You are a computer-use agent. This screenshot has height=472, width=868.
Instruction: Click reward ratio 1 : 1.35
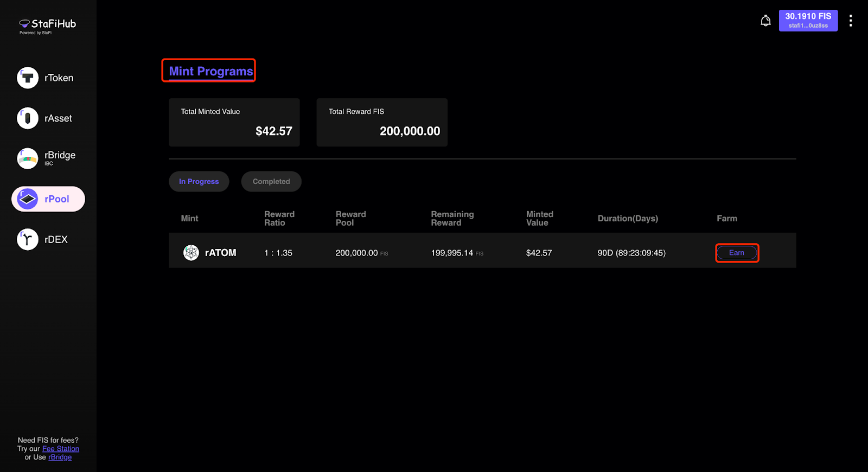(x=278, y=253)
